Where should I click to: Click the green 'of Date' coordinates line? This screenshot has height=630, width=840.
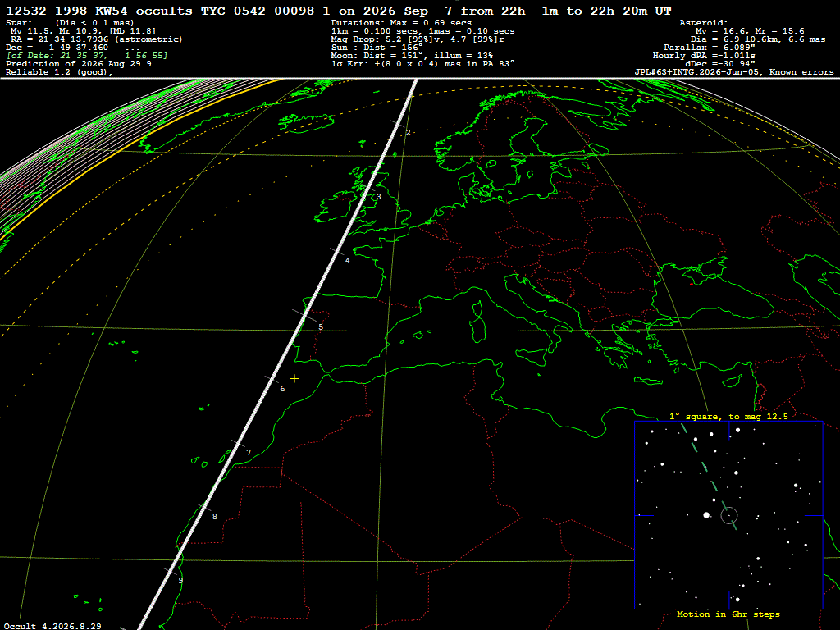click(x=87, y=56)
